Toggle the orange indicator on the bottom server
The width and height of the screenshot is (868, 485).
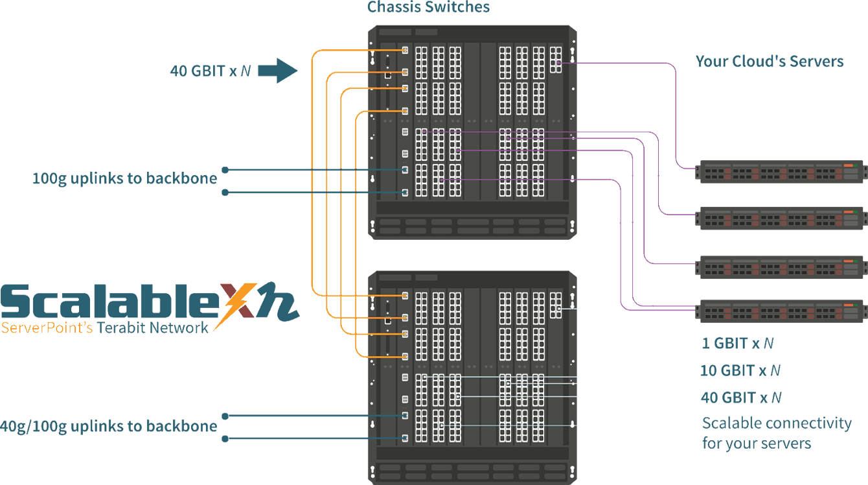pos(849,304)
